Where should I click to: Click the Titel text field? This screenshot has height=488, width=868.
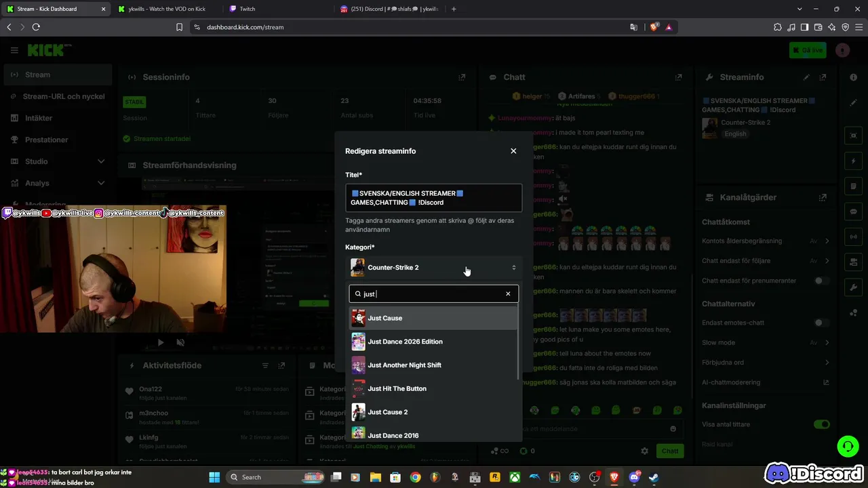[x=433, y=198]
